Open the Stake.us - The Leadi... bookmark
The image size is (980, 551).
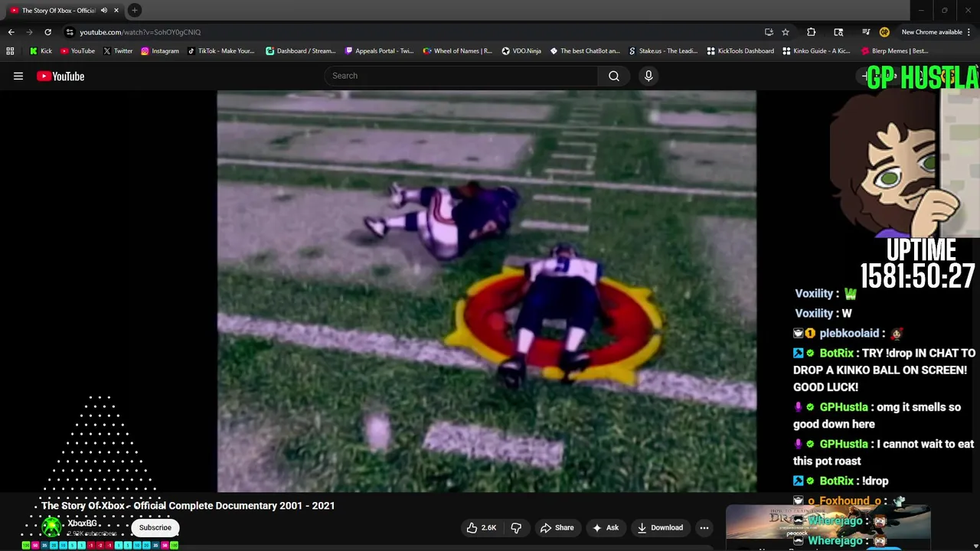663,51
